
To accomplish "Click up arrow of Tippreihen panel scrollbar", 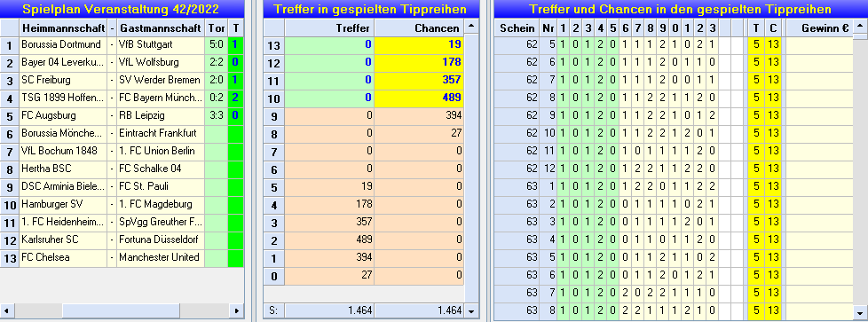I will coord(860,26).
